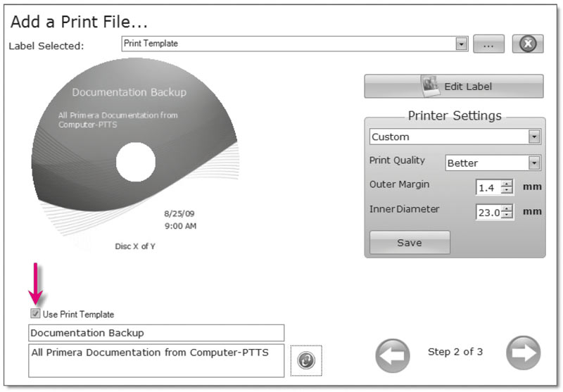Decrease the Outer Margin value
Viewport: 563px width, 392px height.
tap(507, 190)
